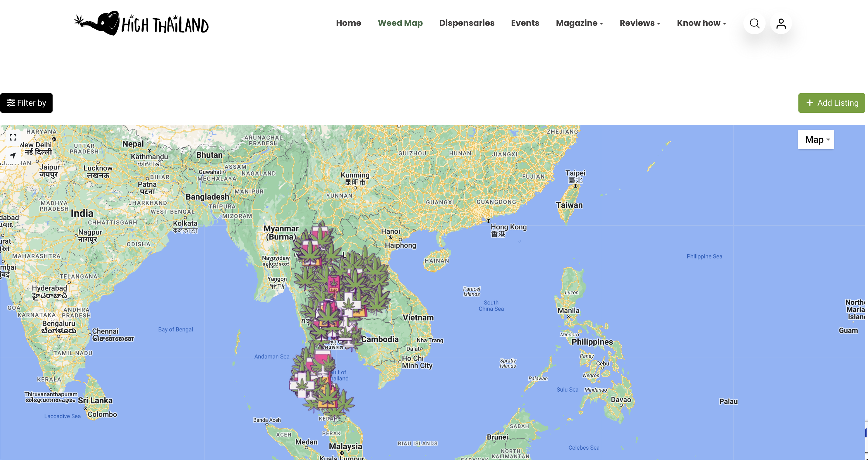Expand the Know how dropdown menu

(701, 23)
